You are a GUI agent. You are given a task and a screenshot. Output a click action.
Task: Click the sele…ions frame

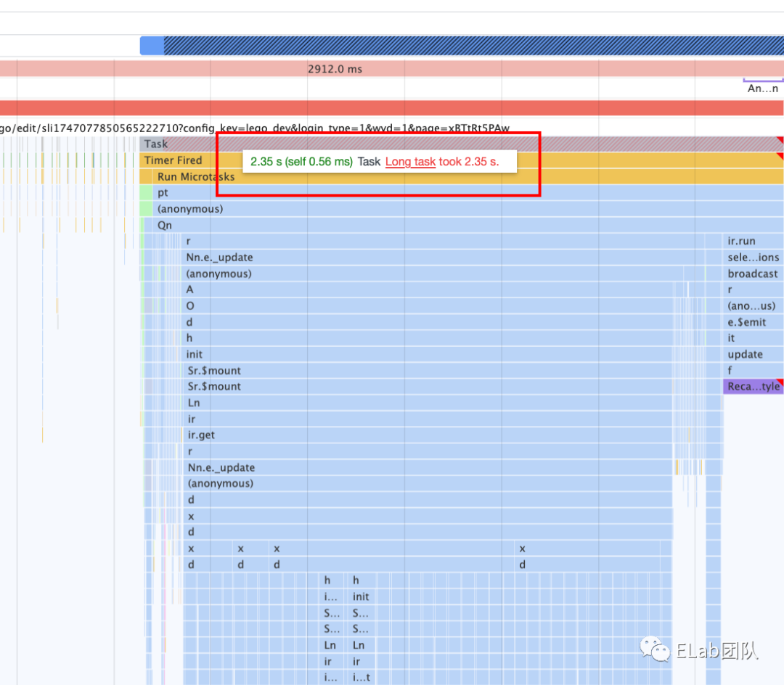coord(754,258)
